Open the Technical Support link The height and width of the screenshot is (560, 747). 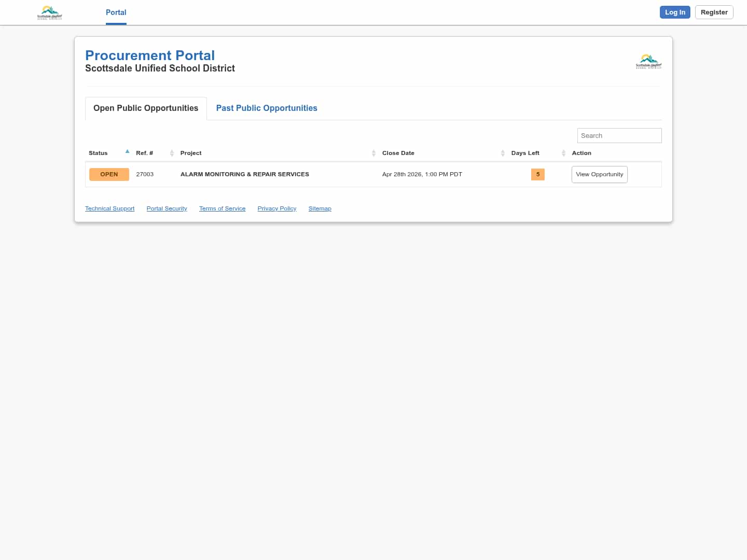109,208
